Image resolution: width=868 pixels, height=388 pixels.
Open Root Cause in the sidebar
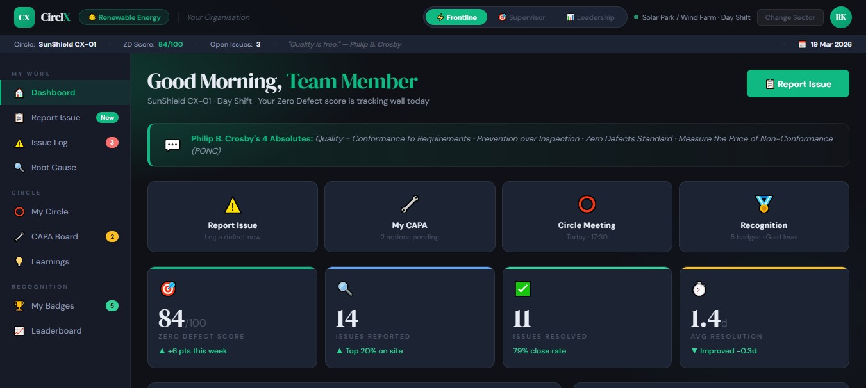pyautogui.click(x=65, y=168)
